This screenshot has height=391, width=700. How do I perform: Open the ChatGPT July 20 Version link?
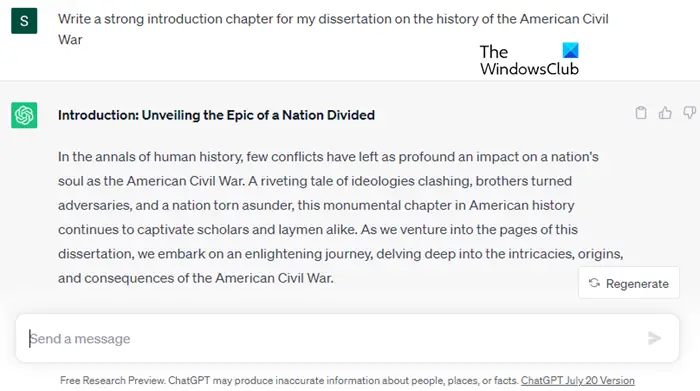click(x=578, y=380)
